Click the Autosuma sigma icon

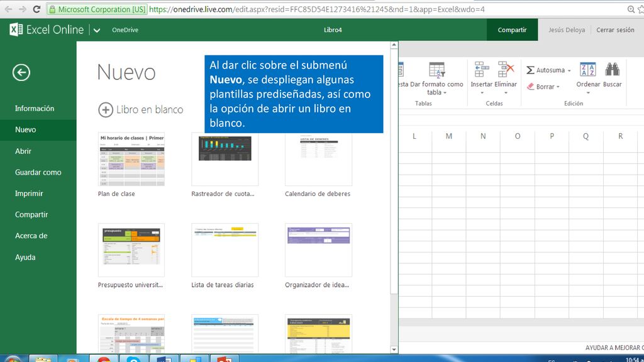coord(530,70)
